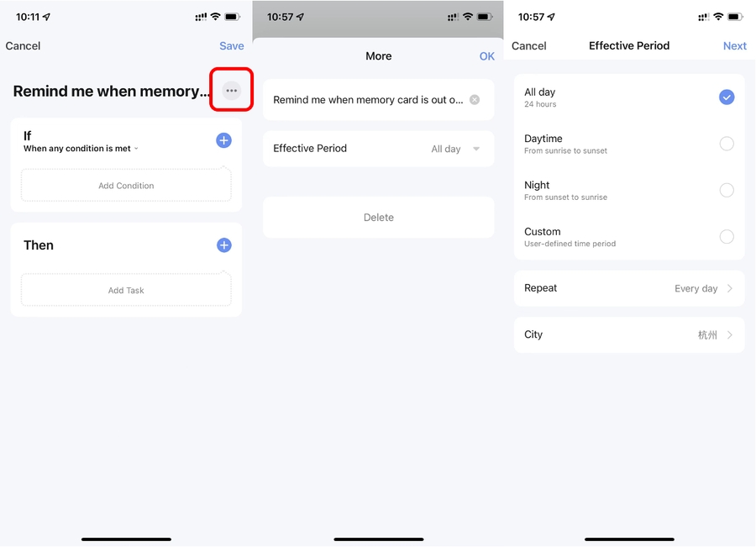Select the All day 24 hours option
This screenshot has height=547, width=756.
629,97
